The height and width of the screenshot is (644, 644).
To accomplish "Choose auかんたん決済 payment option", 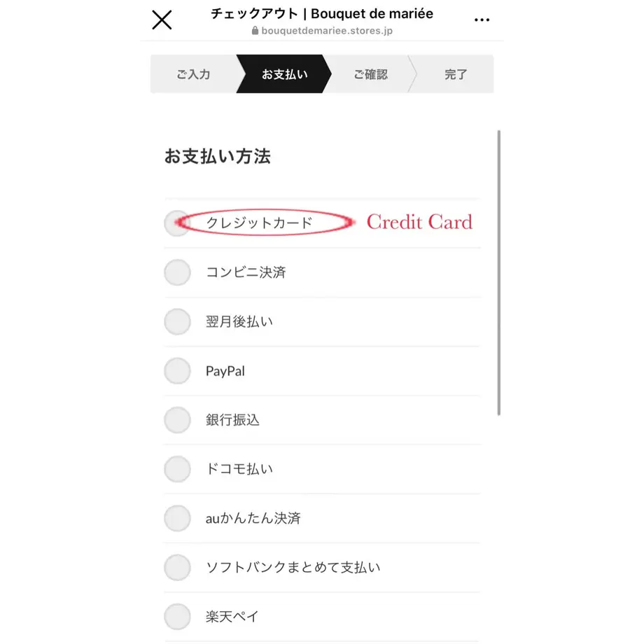I will click(177, 518).
